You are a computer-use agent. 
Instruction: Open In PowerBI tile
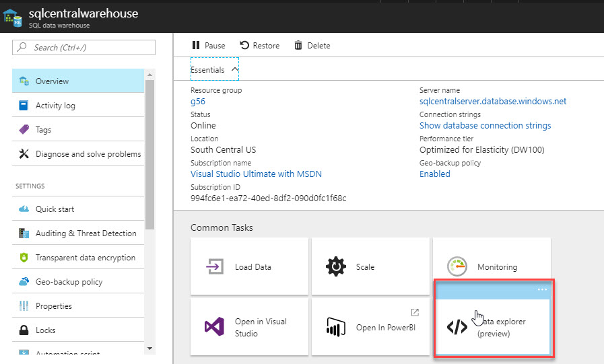tap(370, 327)
